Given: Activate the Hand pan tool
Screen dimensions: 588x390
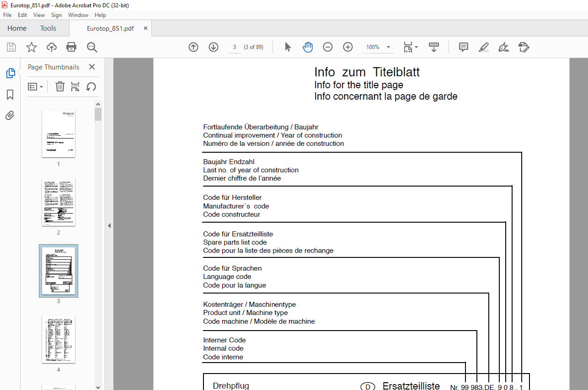Looking at the screenshot, I should pos(308,47).
